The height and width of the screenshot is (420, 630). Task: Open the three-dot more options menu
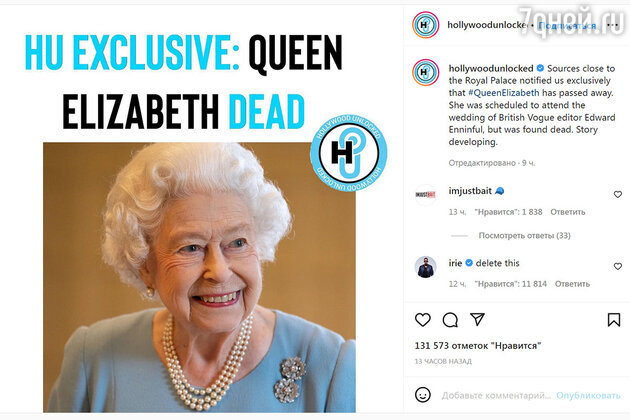pyautogui.click(x=612, y=25)
